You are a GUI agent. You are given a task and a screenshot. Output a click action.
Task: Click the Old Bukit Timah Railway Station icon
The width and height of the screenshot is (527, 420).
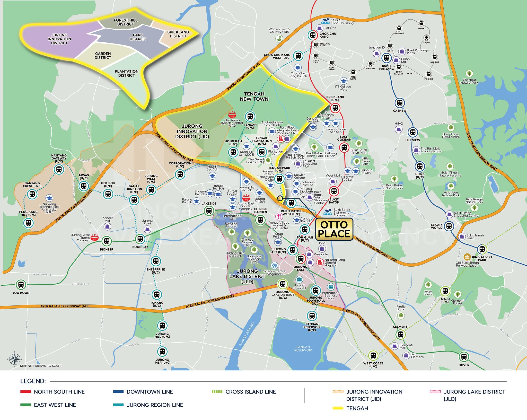click(x=467, y=257)
